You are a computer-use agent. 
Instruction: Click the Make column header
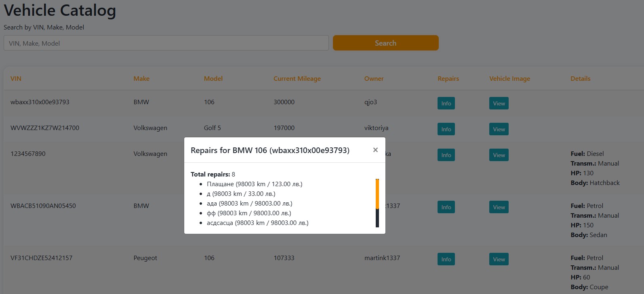click(141, 79)
